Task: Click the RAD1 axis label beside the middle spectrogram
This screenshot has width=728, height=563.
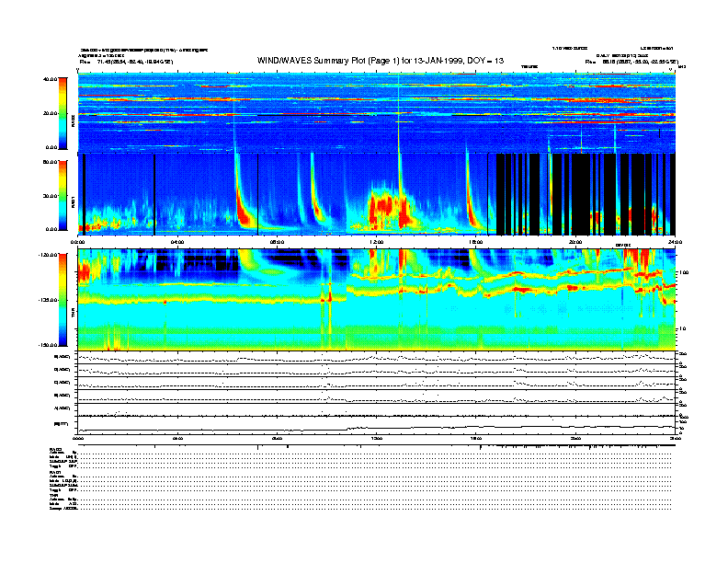Action: 73,202
